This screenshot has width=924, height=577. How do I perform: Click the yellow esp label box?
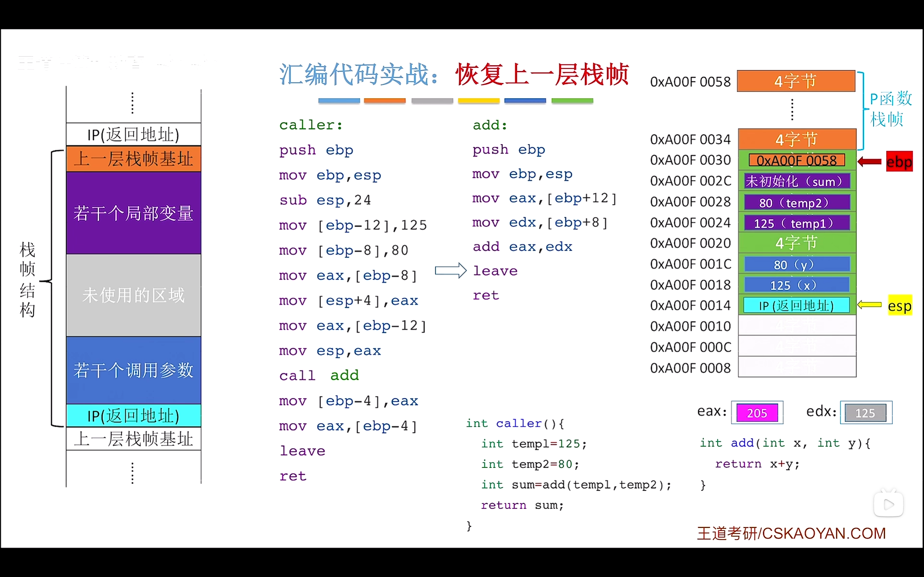click(x=899, y=305)
